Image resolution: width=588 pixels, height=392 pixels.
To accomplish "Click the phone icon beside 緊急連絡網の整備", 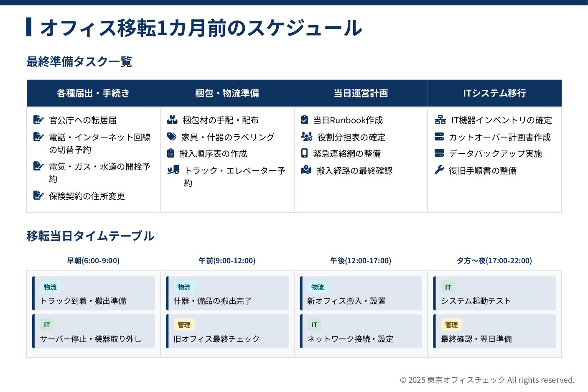I will point(305,153).
